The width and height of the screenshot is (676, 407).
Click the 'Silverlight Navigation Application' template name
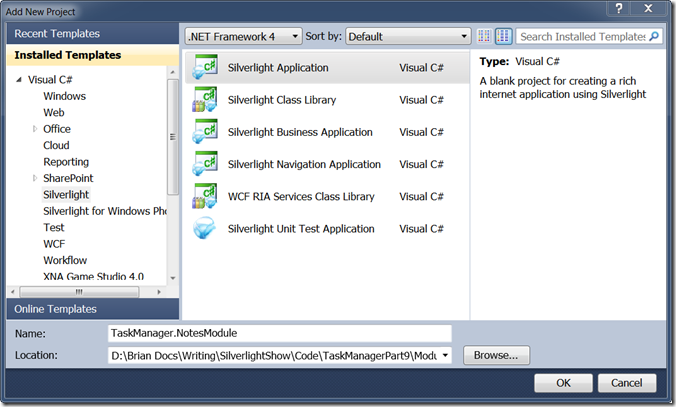304,164
